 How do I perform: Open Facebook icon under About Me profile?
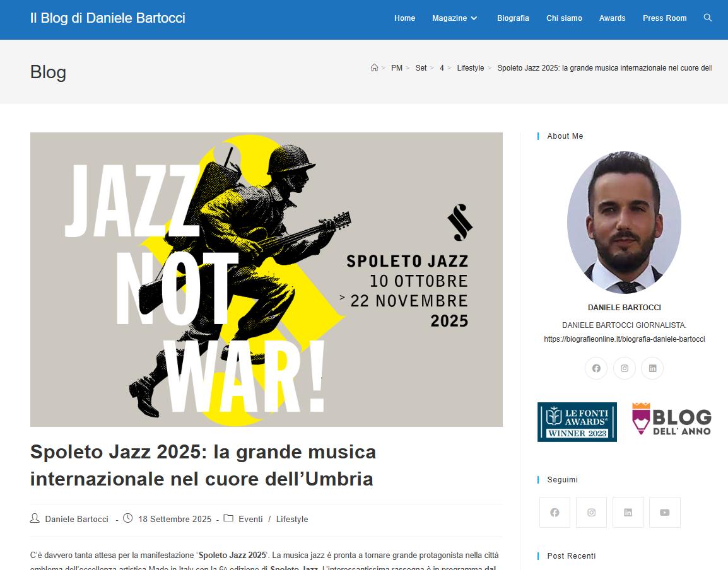pyautogui.click(x=596, y=368)
